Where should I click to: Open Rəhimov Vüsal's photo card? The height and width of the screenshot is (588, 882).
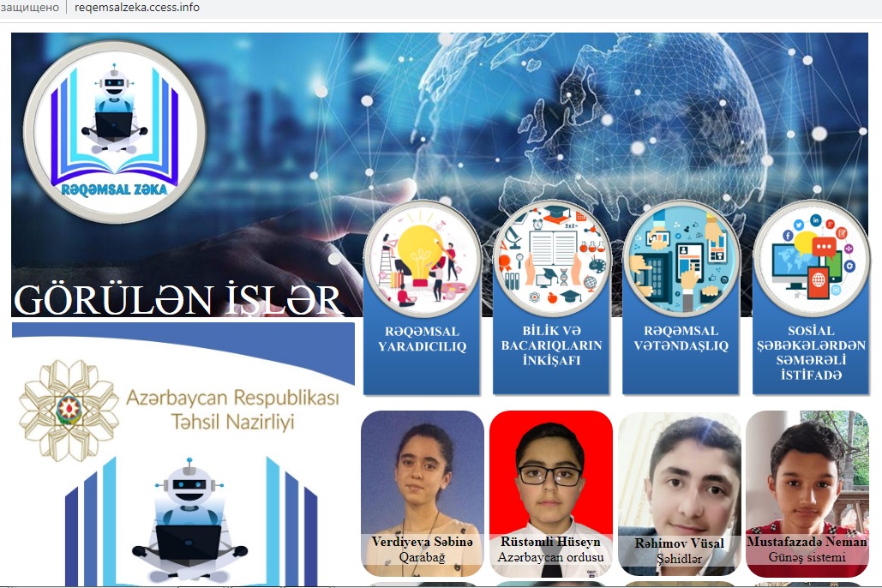pyautogui.click(x=680, y=494)
